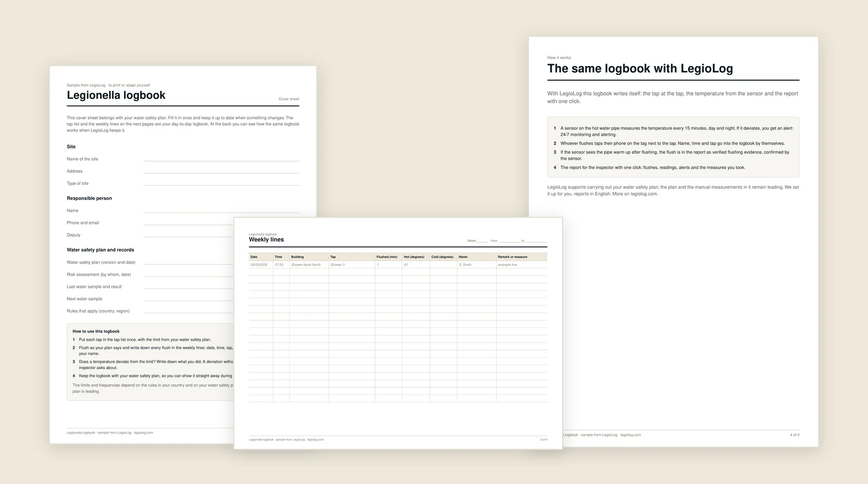Image resolution: width=868 pixels, height=484 pixels.
Task: Click the 'example line' remark cell
Action: click(x=507, y=265)
